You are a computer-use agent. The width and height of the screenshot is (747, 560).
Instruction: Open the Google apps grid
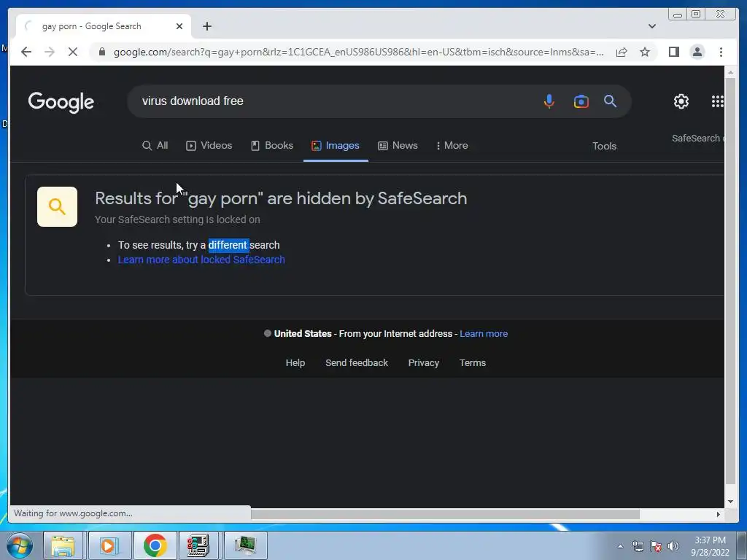[x=718, y=101]
